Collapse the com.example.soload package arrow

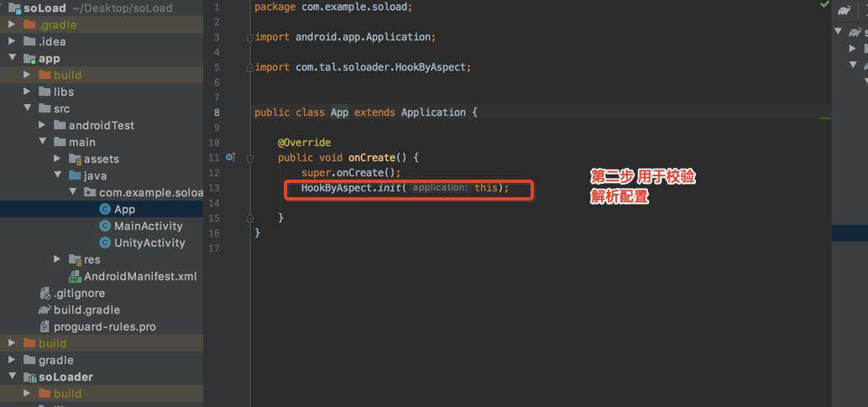coord(72,192)
